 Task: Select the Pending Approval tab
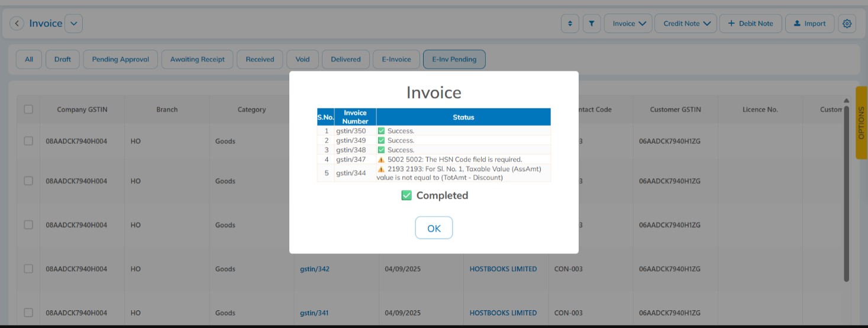(121, 59)
